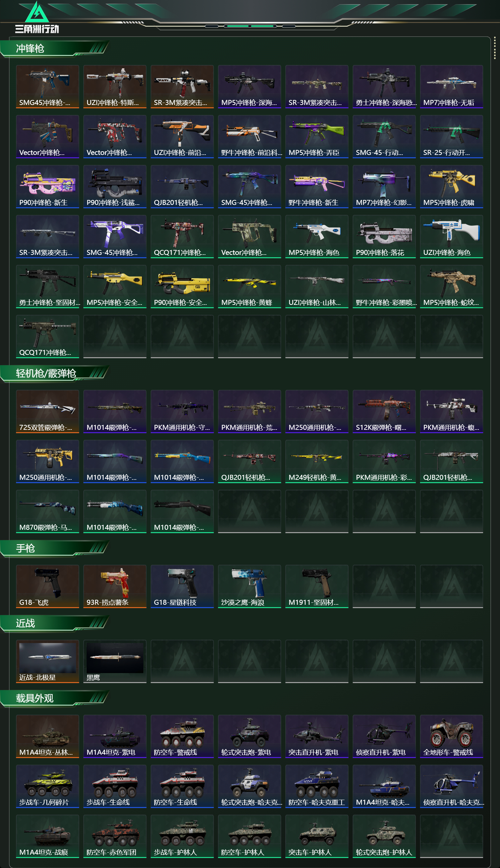Open the 三角洲行动 logo at top
The image size is (500, 868).
(37, 17)
